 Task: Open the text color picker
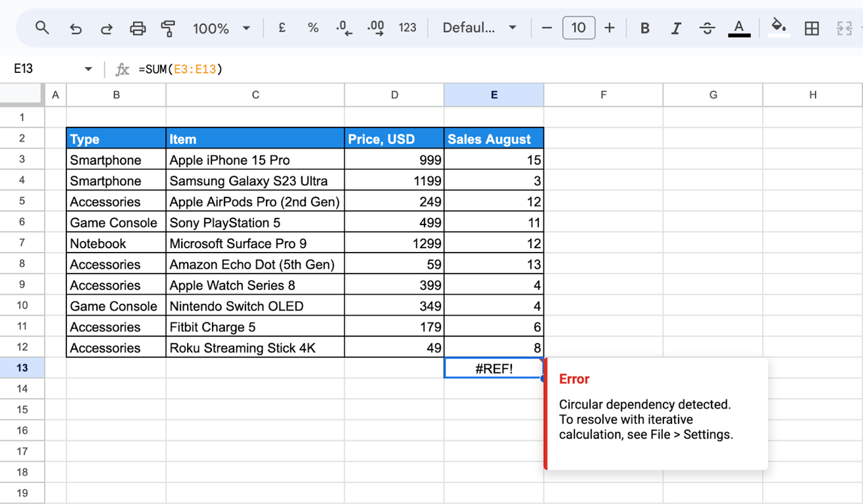click(x=739, y=28)
